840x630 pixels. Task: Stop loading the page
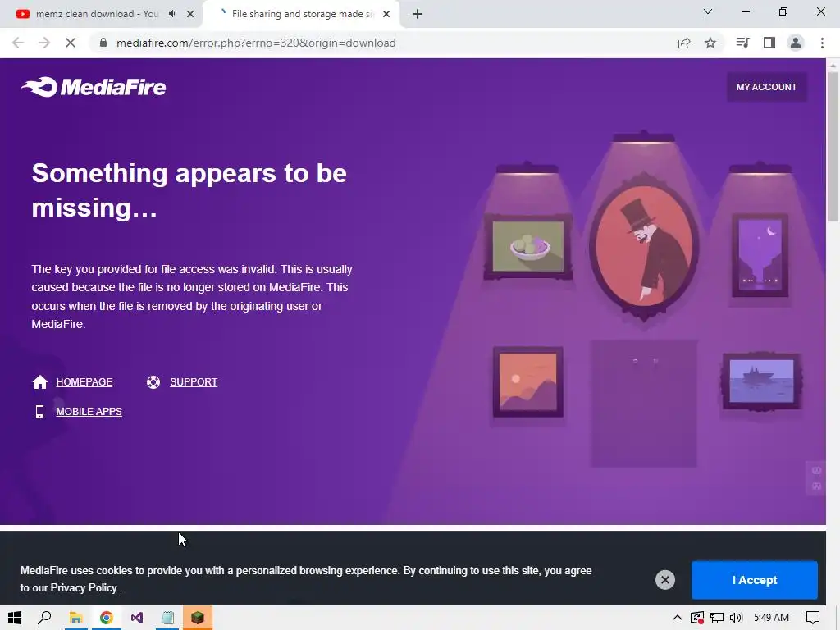(71, 43)
